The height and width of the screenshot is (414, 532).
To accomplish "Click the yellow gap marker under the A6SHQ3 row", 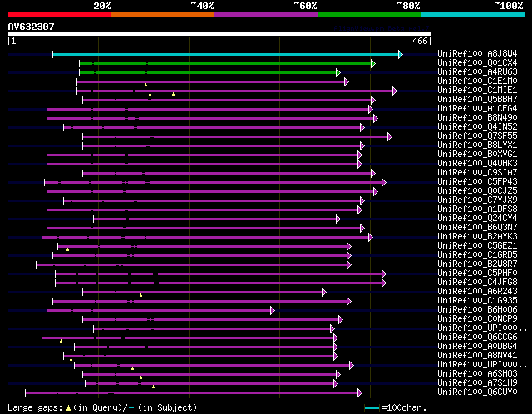I will pyautogui.click(x=140, y=377).
